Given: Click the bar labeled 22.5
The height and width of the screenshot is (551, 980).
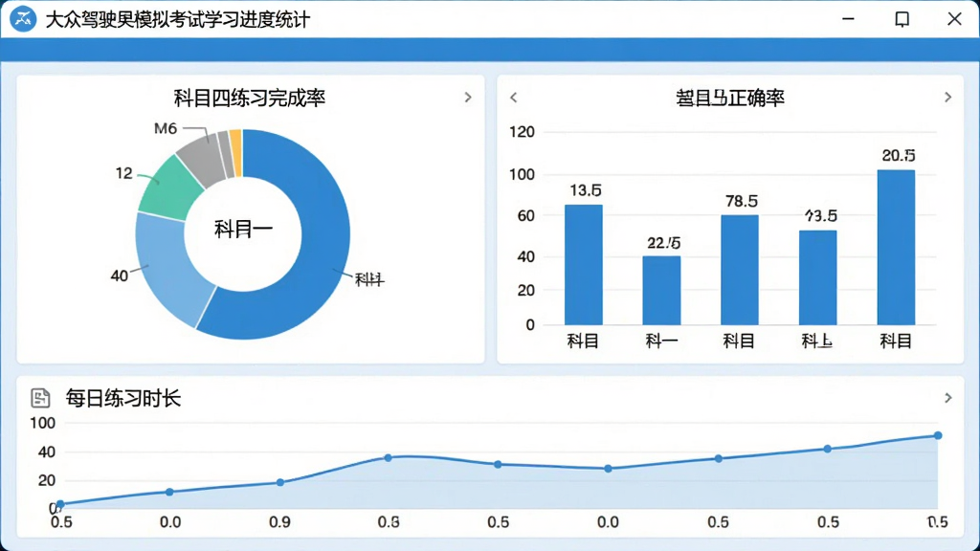Looking at the screenshot, I should (x=661, y=291).
